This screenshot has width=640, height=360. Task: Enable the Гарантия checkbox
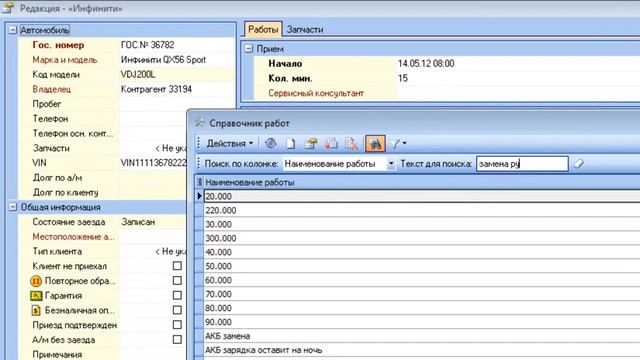(177, 295)
